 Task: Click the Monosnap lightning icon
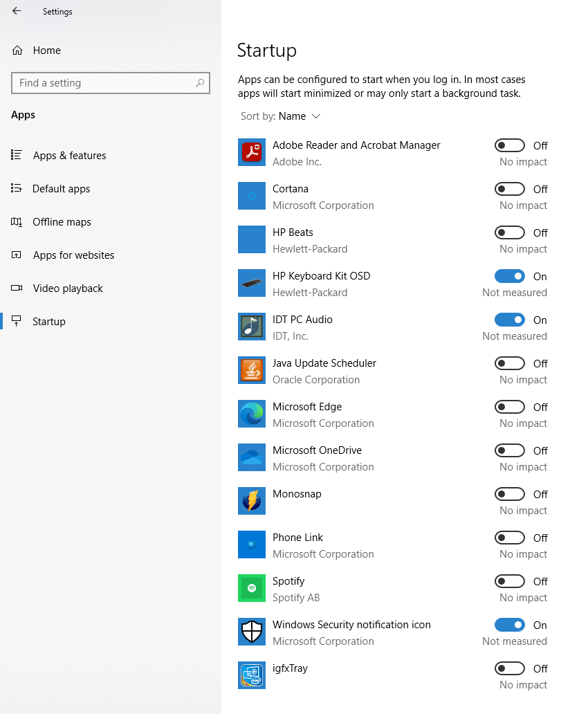tap(251, 501)
